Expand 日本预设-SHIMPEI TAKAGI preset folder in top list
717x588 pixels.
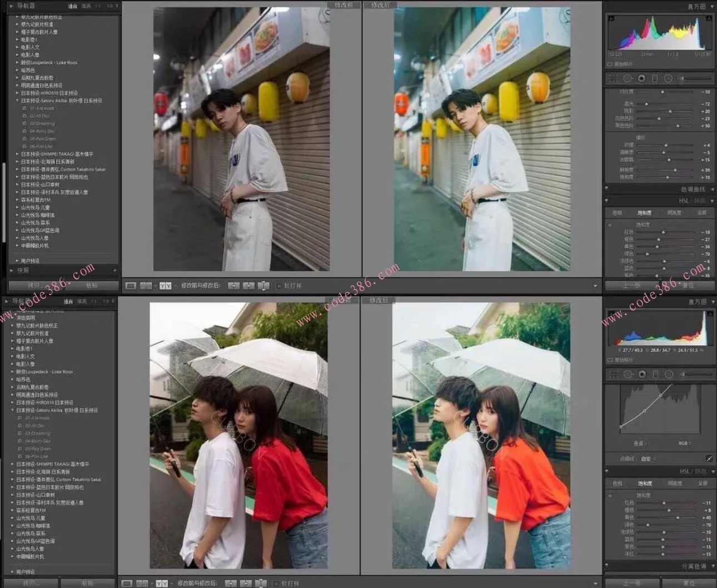(x=17, y=154)
